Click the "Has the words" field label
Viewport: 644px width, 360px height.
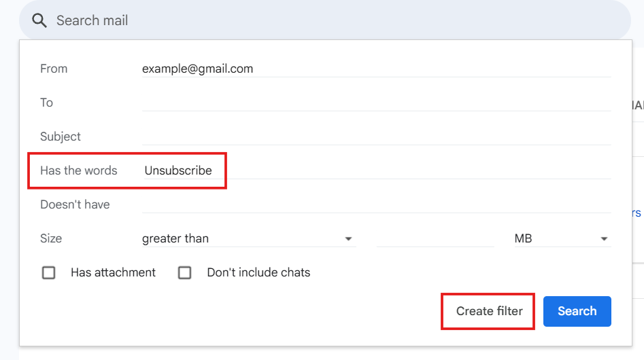coord(78,170)
